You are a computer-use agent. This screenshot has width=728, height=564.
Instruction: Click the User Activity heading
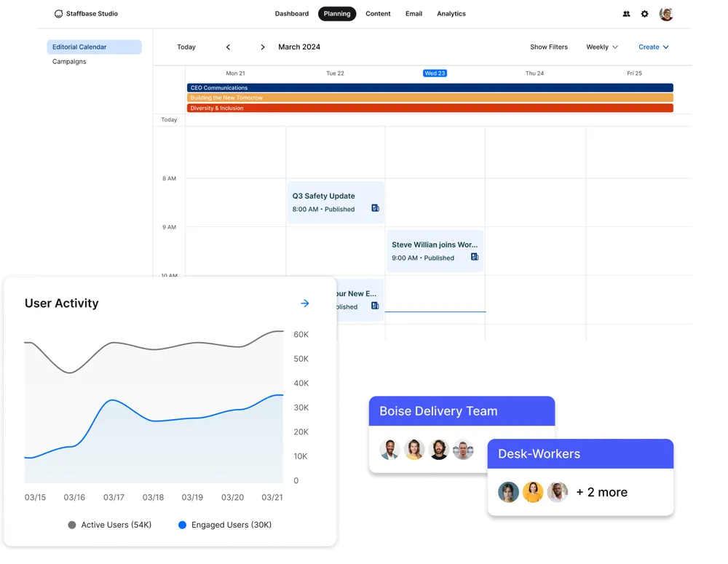61,303
